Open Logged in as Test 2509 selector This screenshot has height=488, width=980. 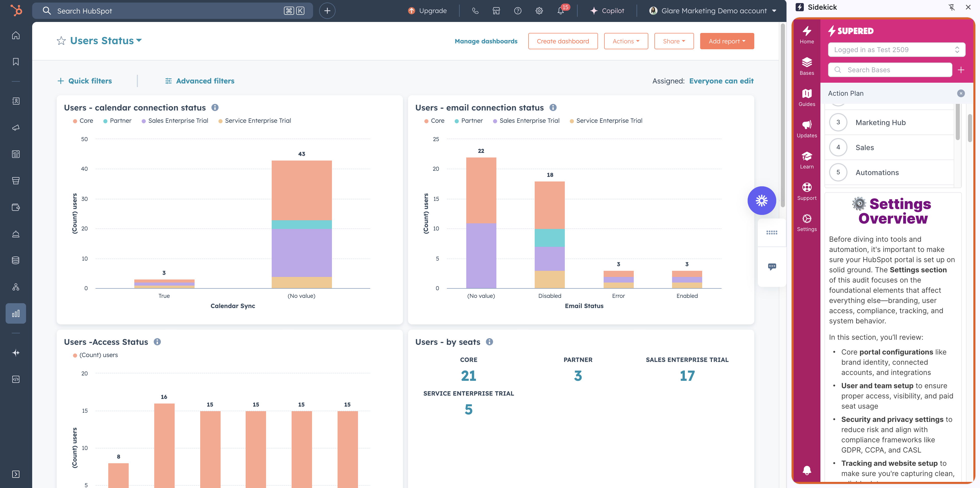[x=896, y=50]
